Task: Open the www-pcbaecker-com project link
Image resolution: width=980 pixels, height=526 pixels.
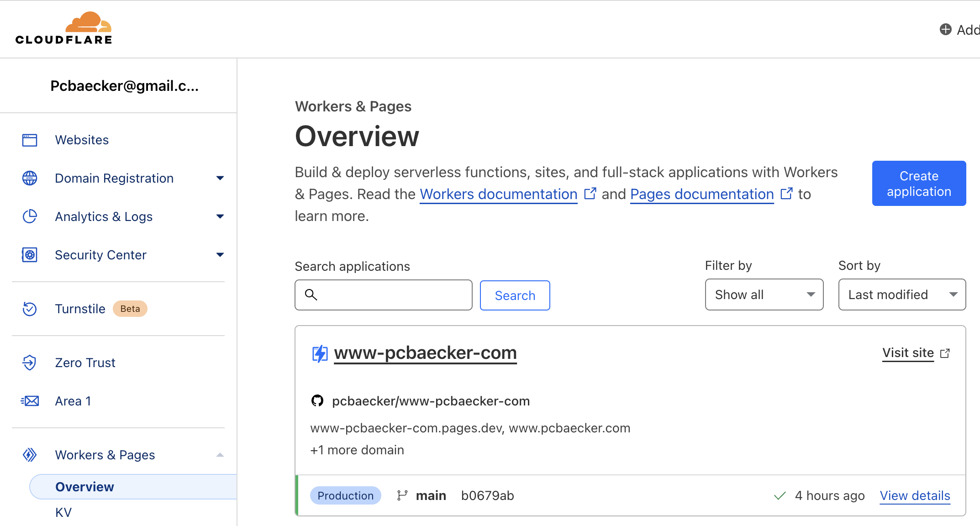Action: pos(425,353)
